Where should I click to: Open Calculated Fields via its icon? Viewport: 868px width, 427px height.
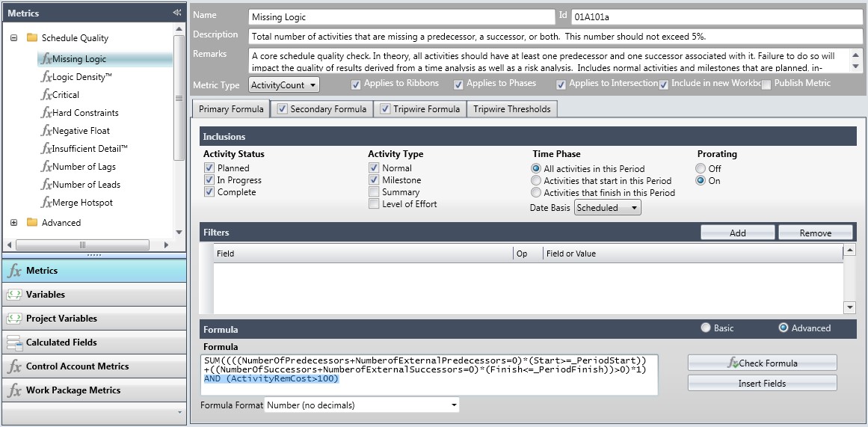[x=14, y=342]
